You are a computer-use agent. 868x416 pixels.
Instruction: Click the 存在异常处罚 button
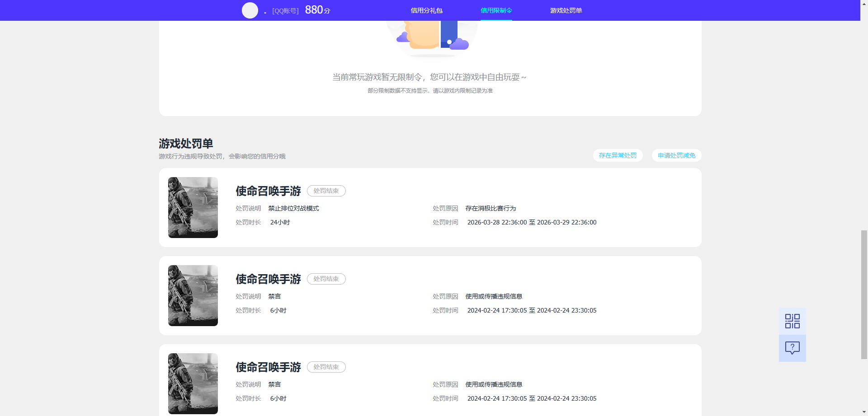click(618, 155)
